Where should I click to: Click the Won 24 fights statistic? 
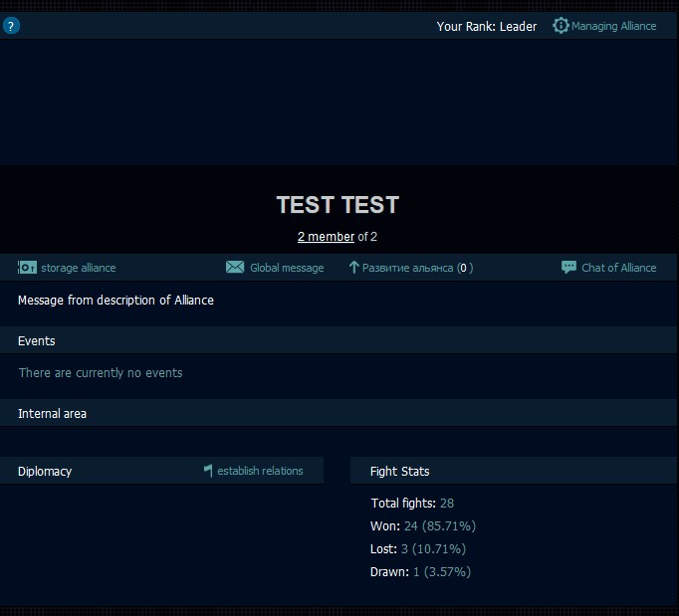[x=410, y=526]
